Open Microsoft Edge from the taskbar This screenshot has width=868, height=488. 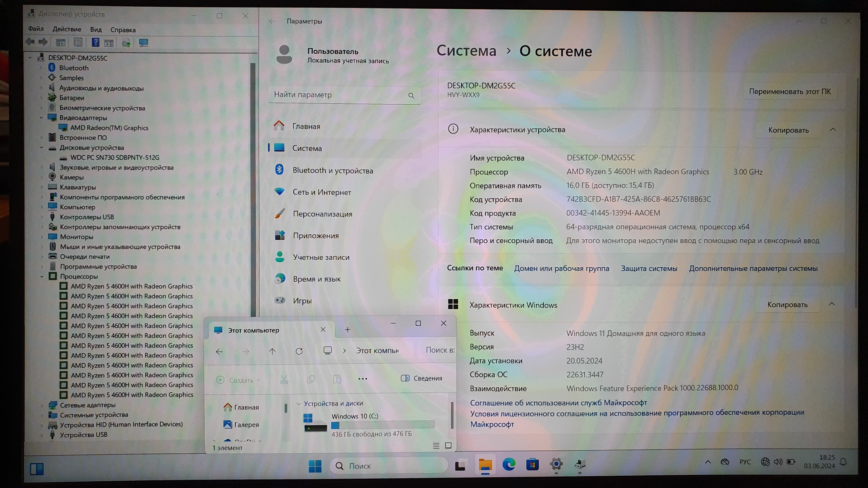509,465
